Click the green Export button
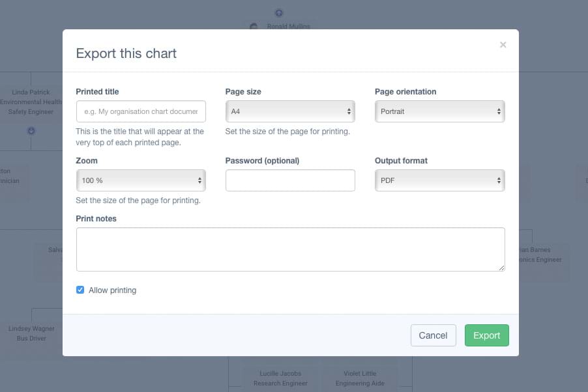588x392 pixels. pyautogui.click(x=486, y=335)
